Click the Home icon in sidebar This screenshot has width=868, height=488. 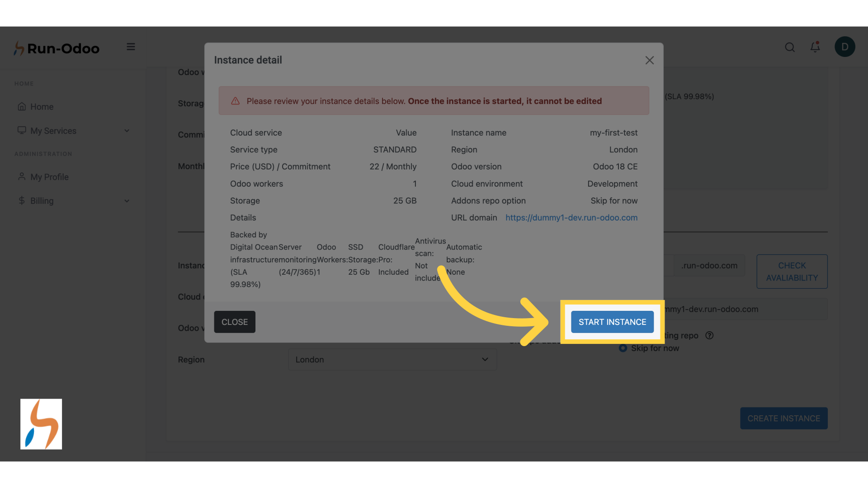22,107
